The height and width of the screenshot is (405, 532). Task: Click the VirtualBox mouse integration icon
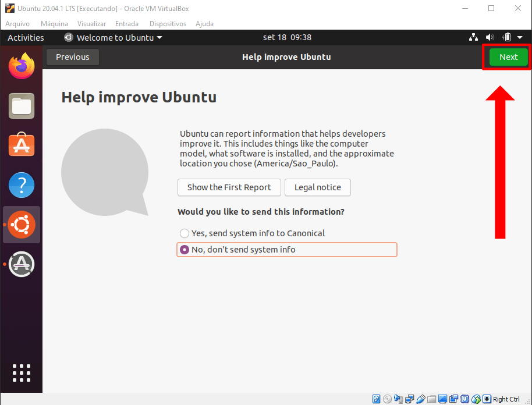[x=476, y=399]
